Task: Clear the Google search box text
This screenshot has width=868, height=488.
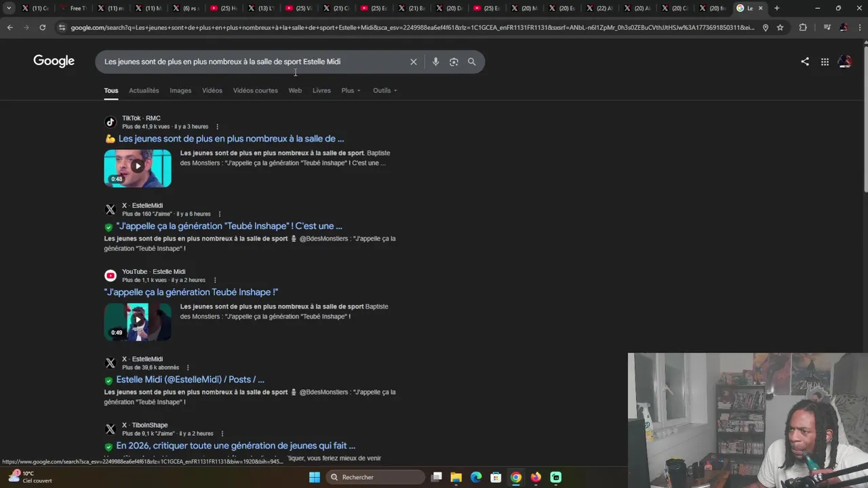Action: coord(413,62)
